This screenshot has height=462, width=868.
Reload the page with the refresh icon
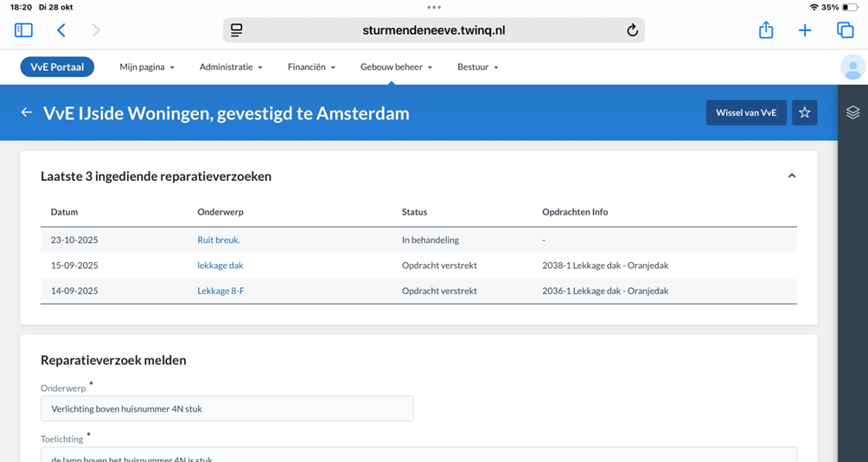click(632, 30)
